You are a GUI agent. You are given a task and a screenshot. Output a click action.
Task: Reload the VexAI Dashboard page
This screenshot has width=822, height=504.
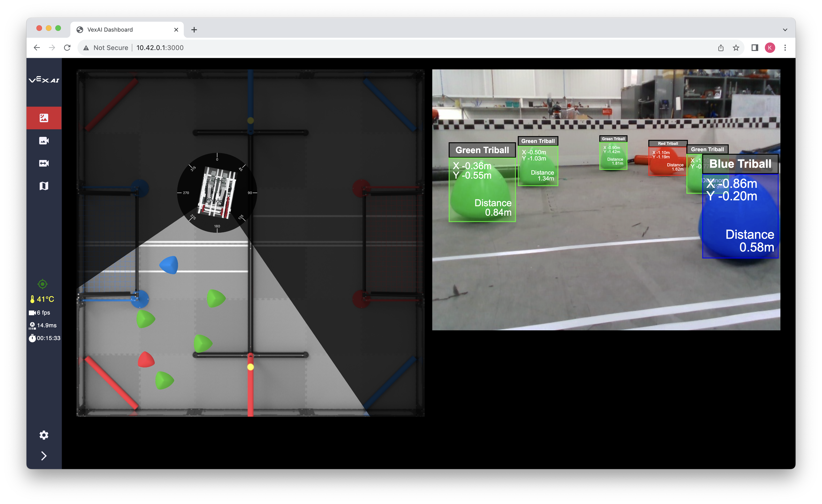pyautogui.click(x=67, y=47)
